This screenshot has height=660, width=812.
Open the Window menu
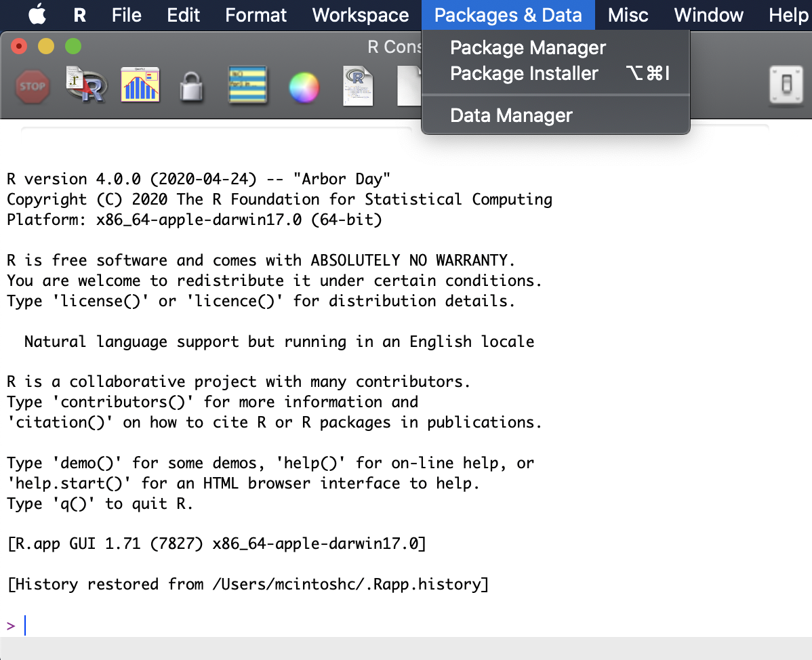[708, 15]
